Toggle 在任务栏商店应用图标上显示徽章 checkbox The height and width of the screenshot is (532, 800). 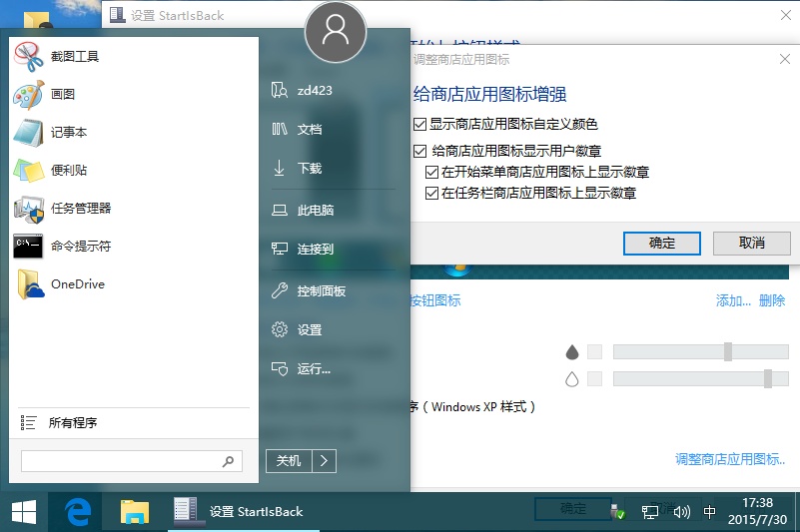432,194
